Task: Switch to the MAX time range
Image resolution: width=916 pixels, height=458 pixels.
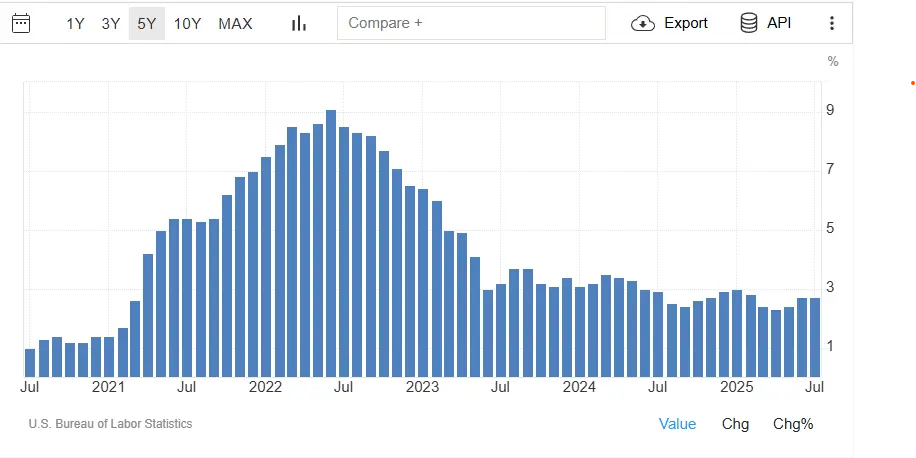Action: (235, 23)
